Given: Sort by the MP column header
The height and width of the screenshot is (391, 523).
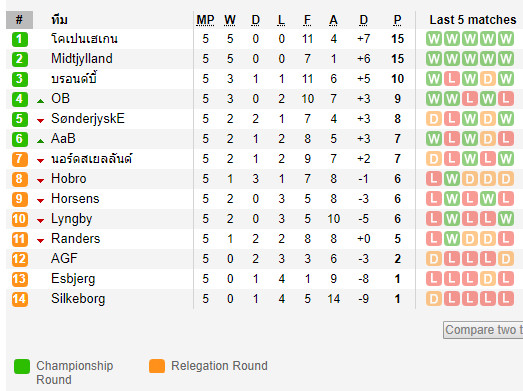Looking at the screenshot, I should click(x=205, y=20).
